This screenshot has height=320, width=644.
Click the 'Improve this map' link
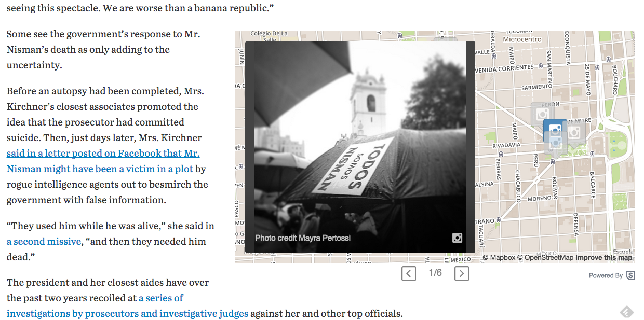pos(604,258)
